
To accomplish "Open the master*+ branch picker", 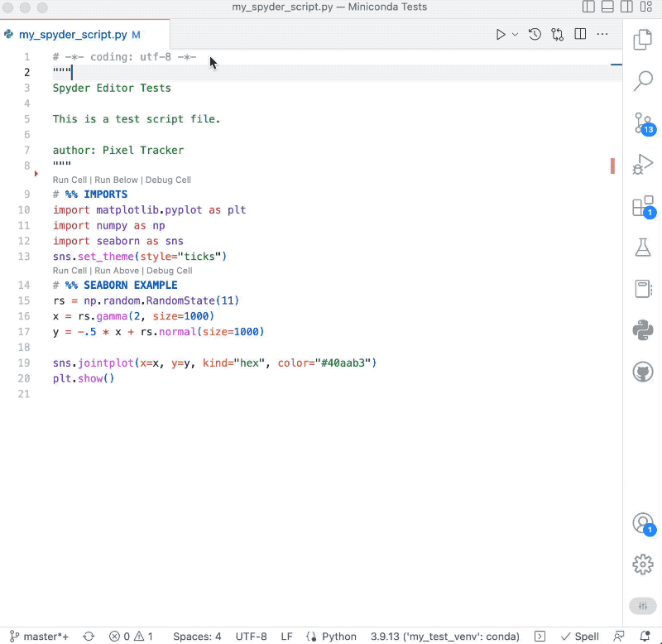I will pos(39,637).
